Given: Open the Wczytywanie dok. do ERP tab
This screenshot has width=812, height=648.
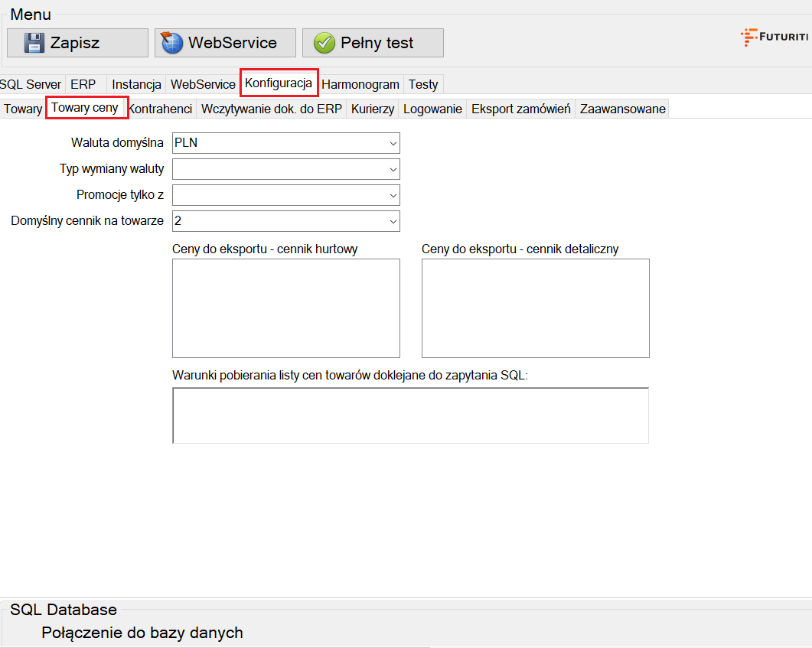Looking at the screenshot, I should coord(272,109).
